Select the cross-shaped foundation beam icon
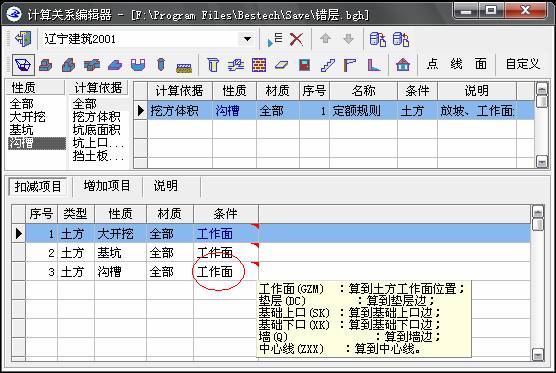The width and height of the screenshot is (556, 373). point(91,65)
